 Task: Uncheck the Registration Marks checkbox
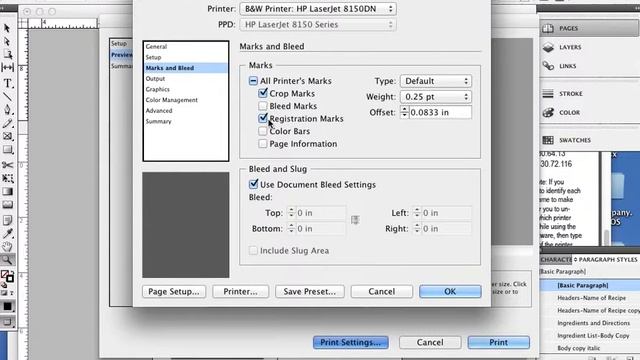(263, 118)
